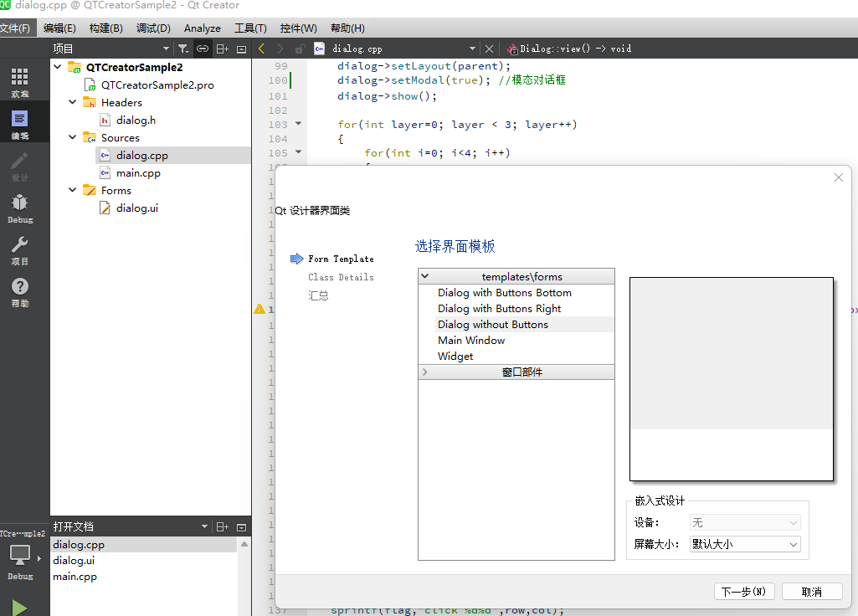This screenshot has height=616, width=858.
Task: Split the Open Documents panel
Action: pyautogui.click(x=222, y=526)
